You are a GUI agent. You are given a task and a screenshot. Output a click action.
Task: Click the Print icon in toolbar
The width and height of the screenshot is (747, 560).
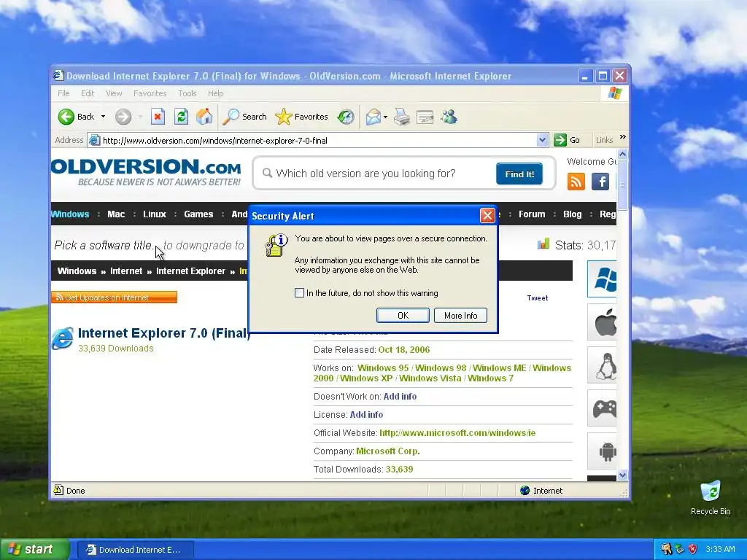(402, 117)
